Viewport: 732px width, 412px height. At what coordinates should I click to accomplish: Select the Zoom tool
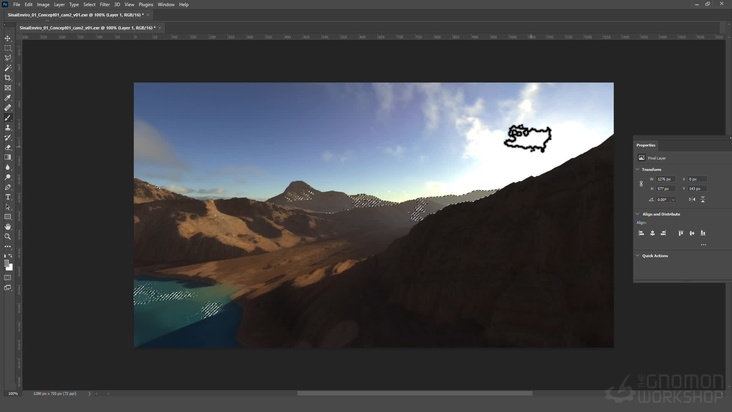(8, 236)
